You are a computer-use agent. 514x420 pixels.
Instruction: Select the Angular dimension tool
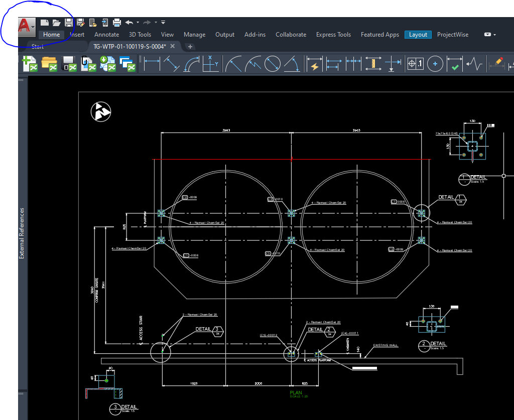[292, 64]
